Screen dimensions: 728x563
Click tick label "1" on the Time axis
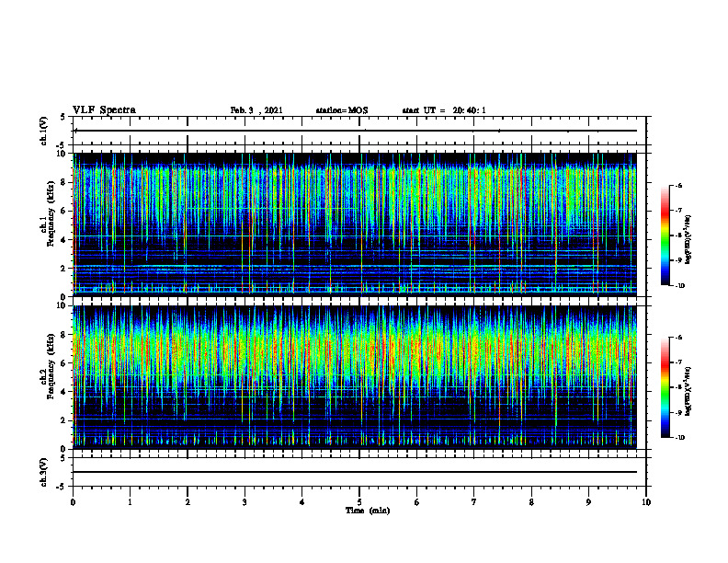coord(130,502)
